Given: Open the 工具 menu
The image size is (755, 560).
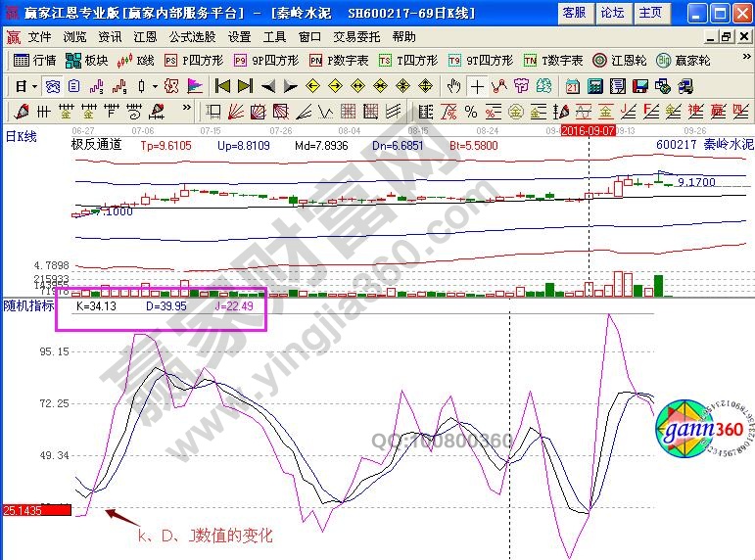Looking at the screenshot, I should click(274, 37).
